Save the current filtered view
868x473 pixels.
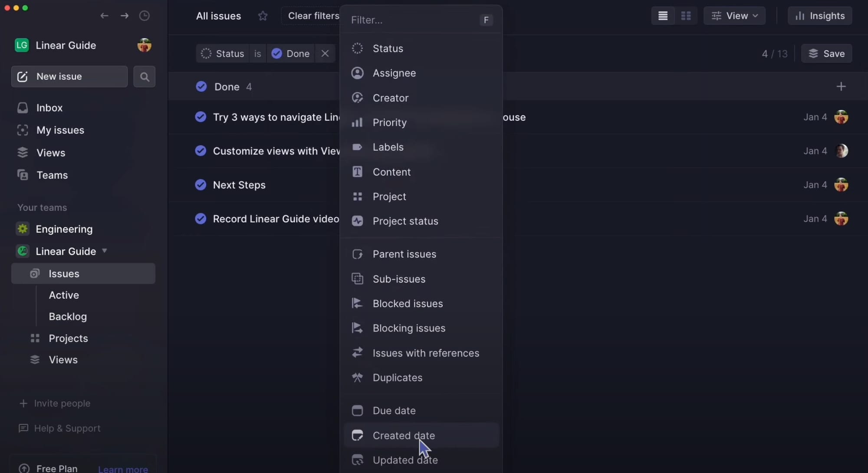(826, 53)
